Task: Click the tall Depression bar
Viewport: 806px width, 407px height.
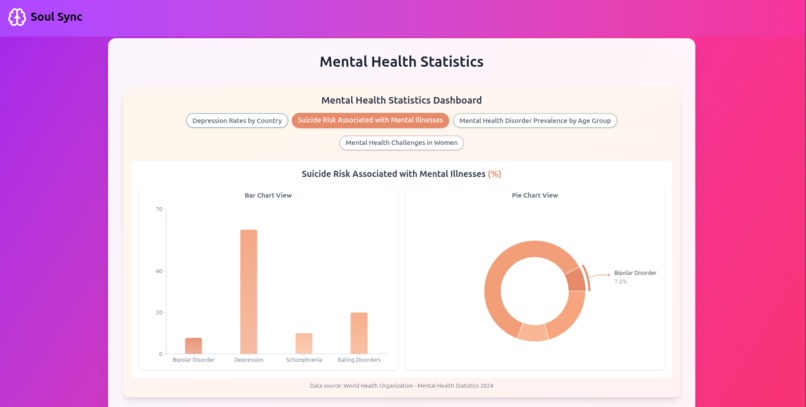Action: point(249,292)
